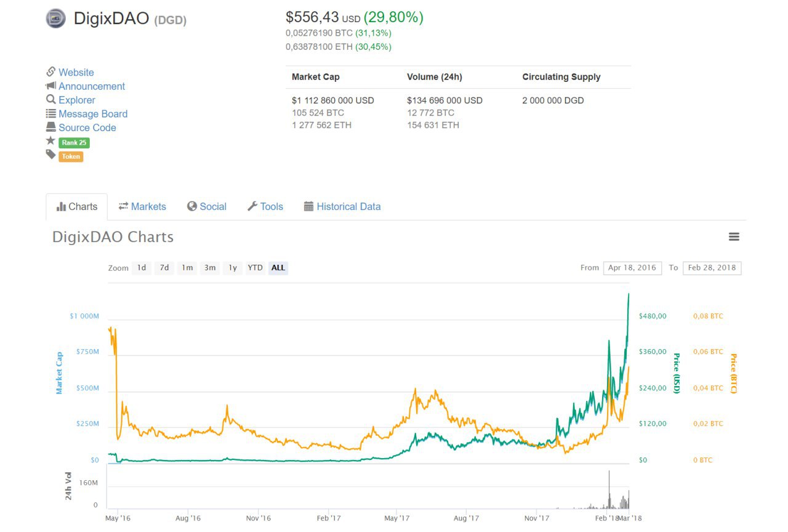This screenshot has height=532, width=788.
Task: Click the list icon beside Message Board
Action: pos(51,113)
